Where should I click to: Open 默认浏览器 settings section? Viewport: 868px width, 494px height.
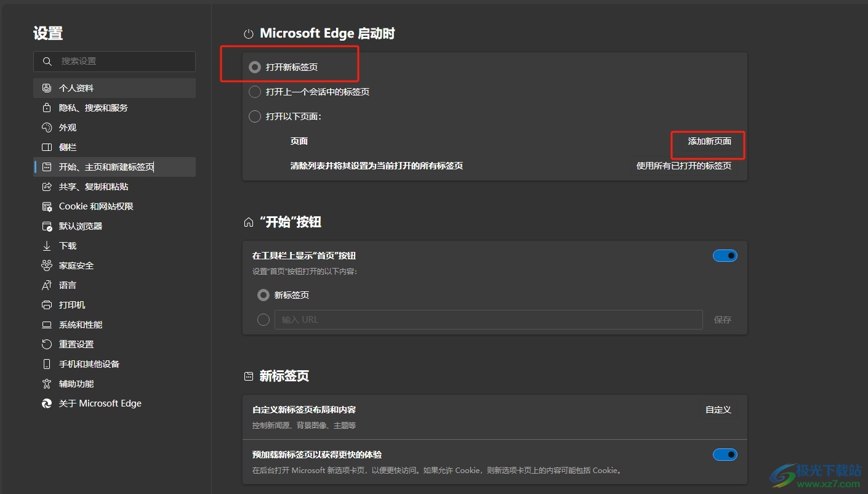pyautogui.click(x=115, y=226)
